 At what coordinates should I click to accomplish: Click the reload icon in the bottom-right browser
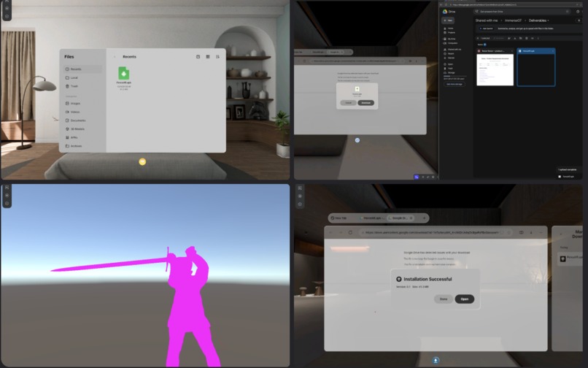pos(350,232)
